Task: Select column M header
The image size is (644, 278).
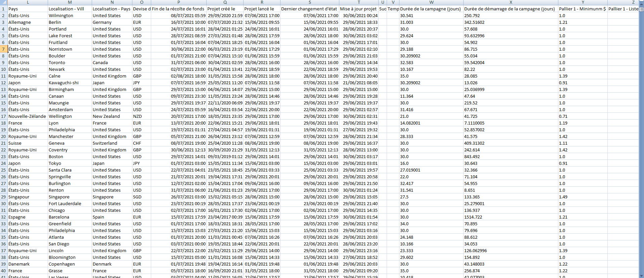Action: pos(70,2)
